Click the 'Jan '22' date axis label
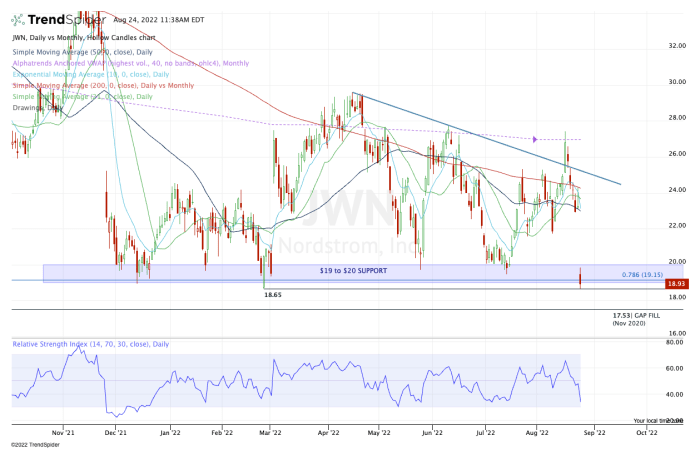The height and width of the screenshot is (450, 700). click(170, 433)
